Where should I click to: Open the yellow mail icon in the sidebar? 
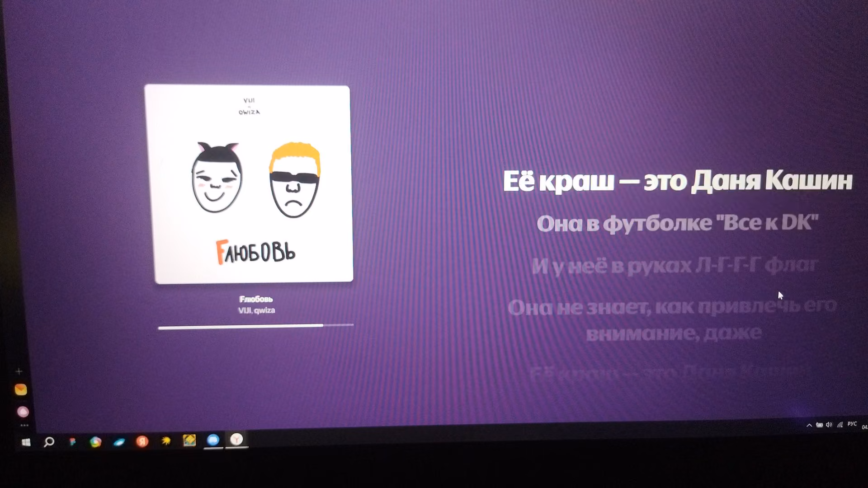point(21,389)
